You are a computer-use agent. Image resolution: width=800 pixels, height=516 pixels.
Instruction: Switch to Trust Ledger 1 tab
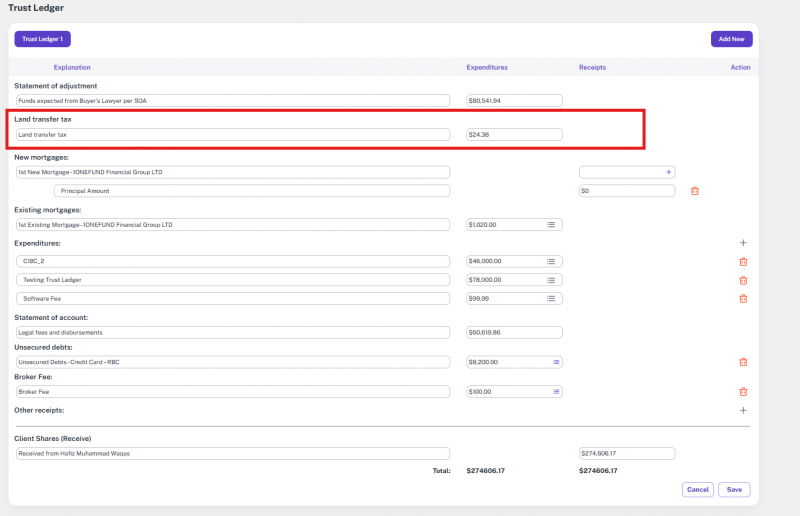42,39
